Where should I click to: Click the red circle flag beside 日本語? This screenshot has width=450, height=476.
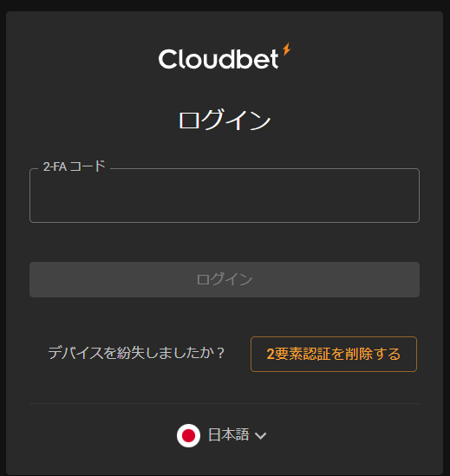click(188, 435)
